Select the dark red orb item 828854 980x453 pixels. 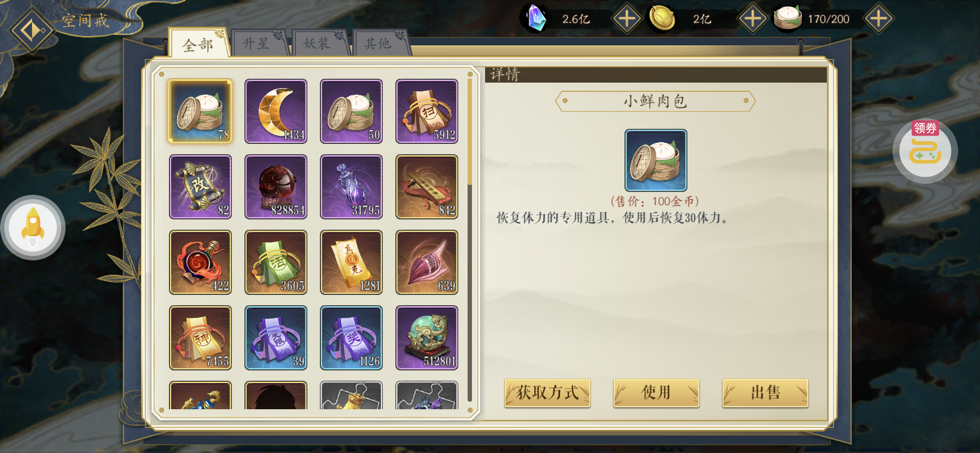pos(276,187)
